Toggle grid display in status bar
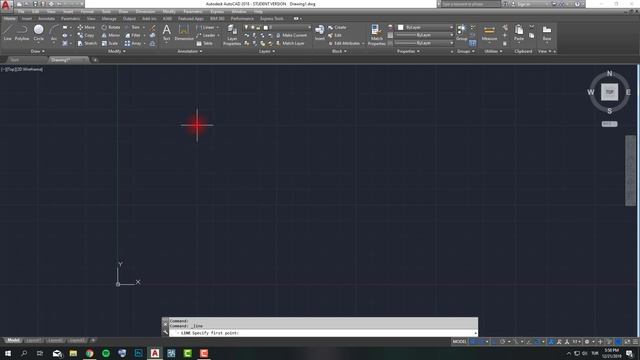This screenshot has width=640, height=360. point(474,342)
